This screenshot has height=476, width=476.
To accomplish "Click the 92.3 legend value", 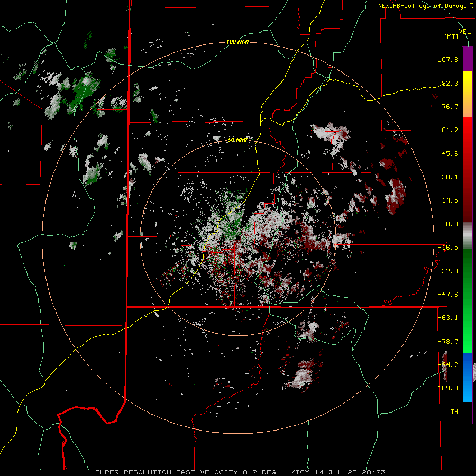I will click(x=450, y=83).
